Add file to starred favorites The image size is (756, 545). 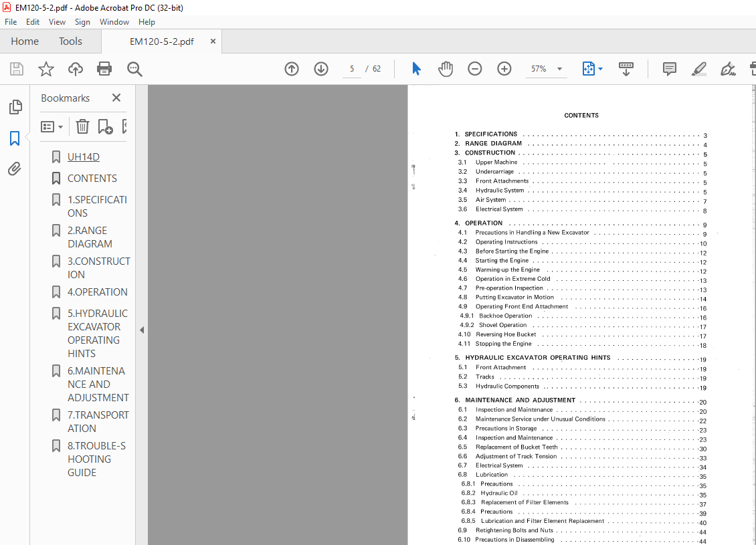click(x=46, y=69)
